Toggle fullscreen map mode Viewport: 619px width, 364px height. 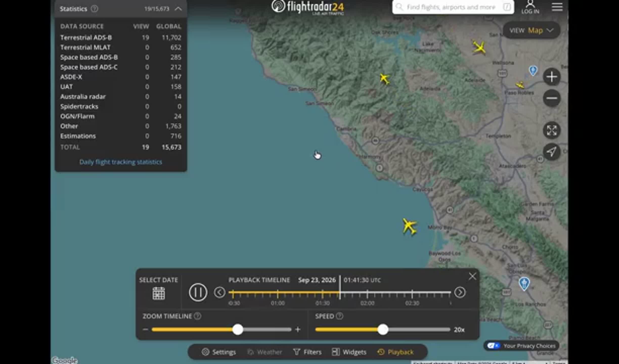[551, 130]
